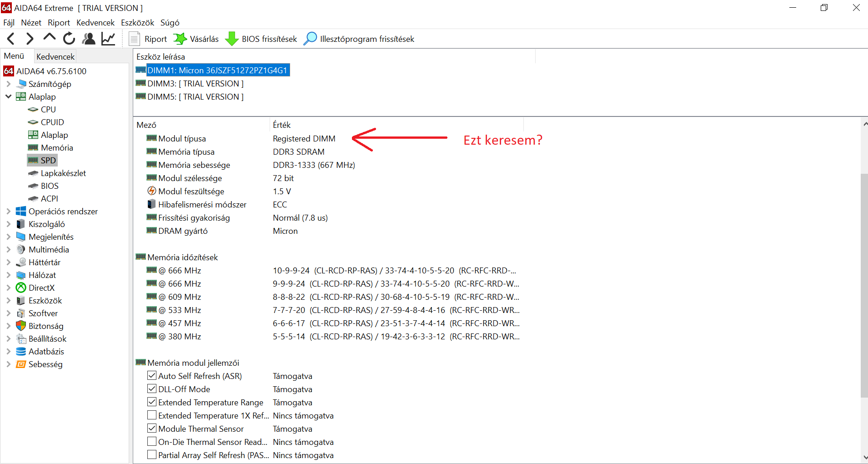
Task: Click the Multimédia speaker icon
Action: (21, 249)
